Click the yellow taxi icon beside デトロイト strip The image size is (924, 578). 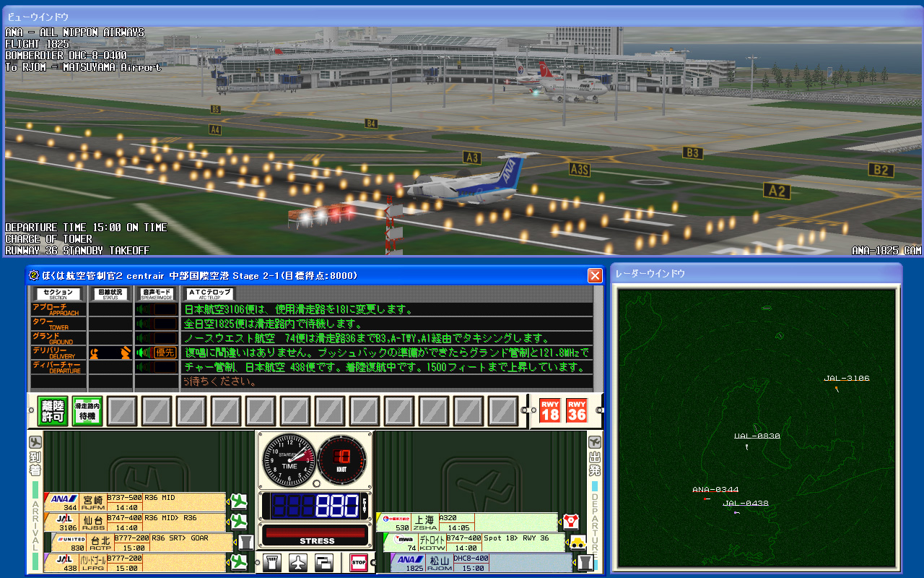coord(578,542)
